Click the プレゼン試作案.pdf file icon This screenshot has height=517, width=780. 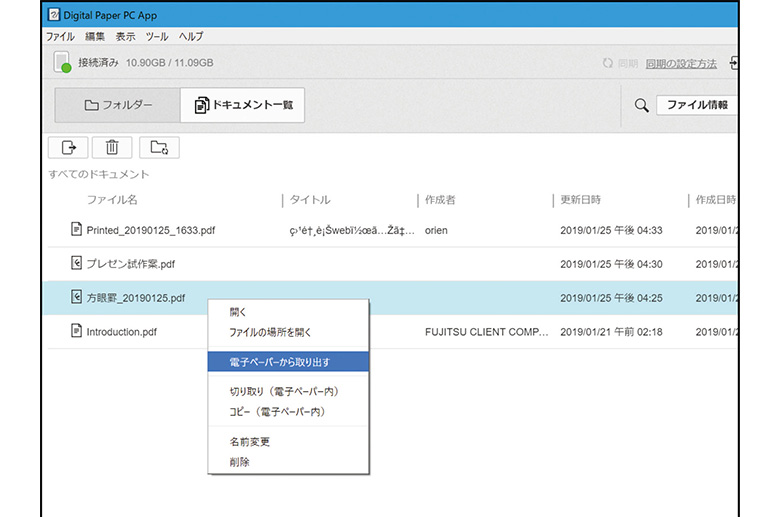point(76,264)
